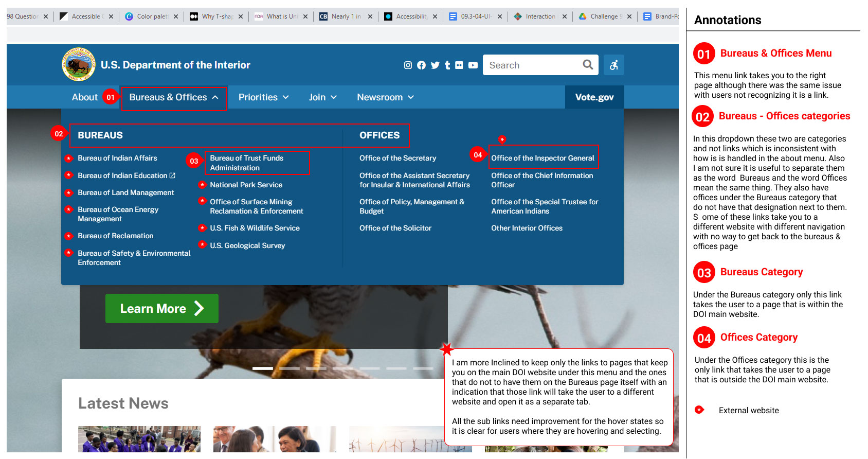
Task: Collapse the Bureaus & Offices menu
Action: (174, 97)
